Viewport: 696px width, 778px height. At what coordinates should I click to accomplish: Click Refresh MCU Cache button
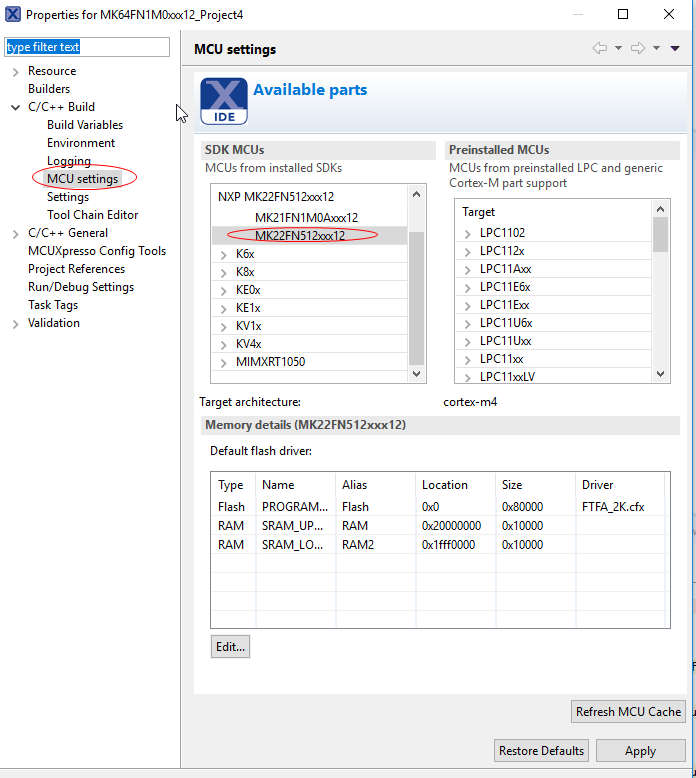pos(628,712)
